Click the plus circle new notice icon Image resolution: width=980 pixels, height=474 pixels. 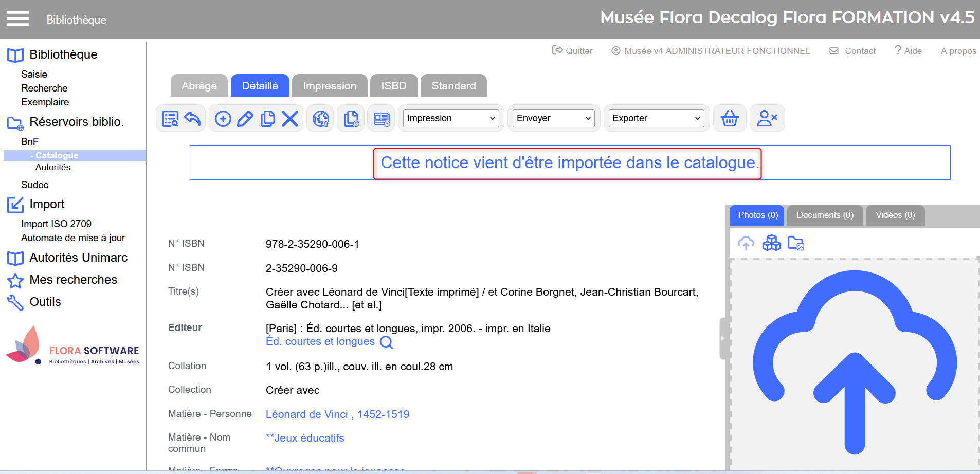point(223,119)
